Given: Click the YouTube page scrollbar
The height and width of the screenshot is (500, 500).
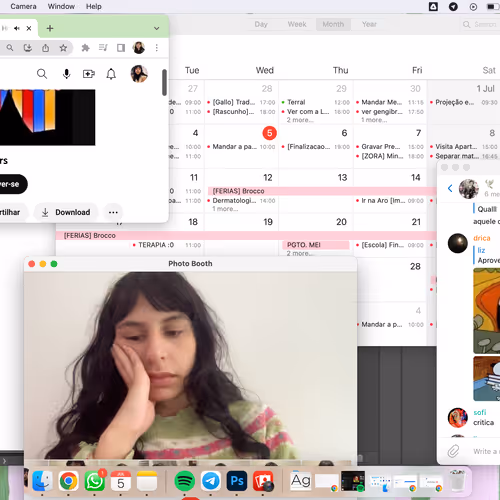Looking at the screenshot, I should click(x=164, y=82).
